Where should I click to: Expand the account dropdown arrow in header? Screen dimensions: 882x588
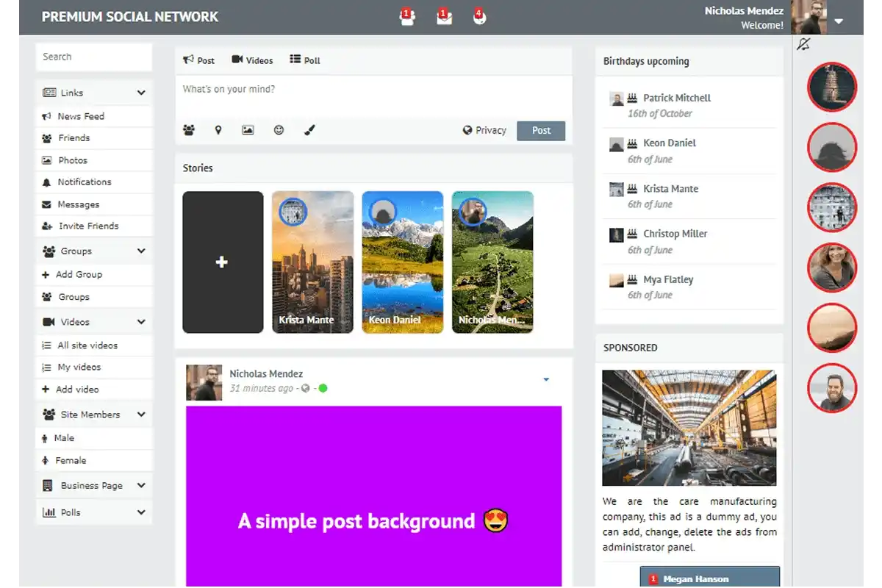click(x=839, y=21)
